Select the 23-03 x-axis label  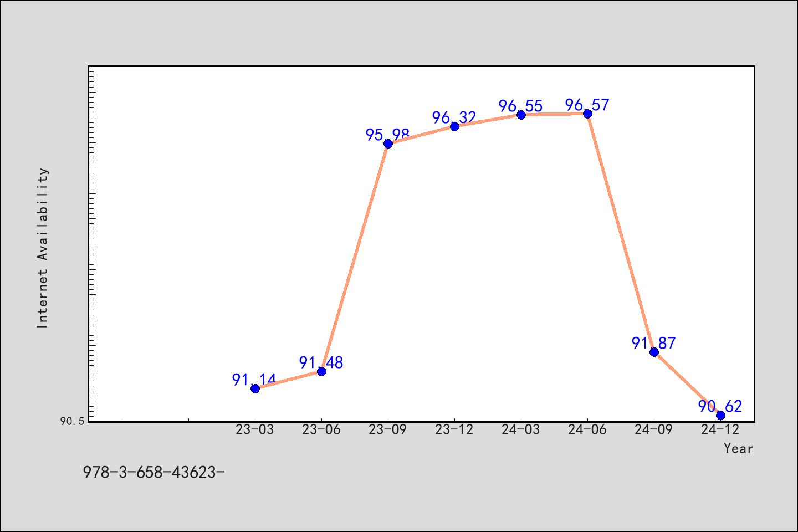click(255, 430)
